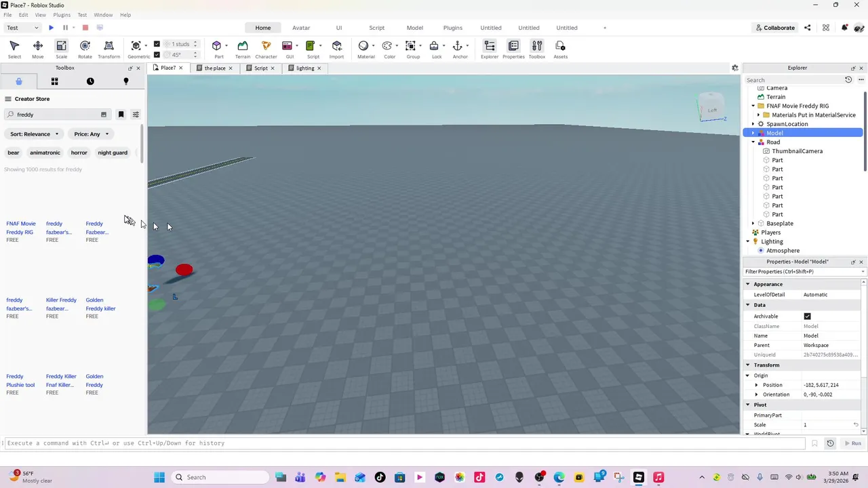Filter results by 'horror' tag
The width and height of the screenshot is (868, 488).
(79, 152)
